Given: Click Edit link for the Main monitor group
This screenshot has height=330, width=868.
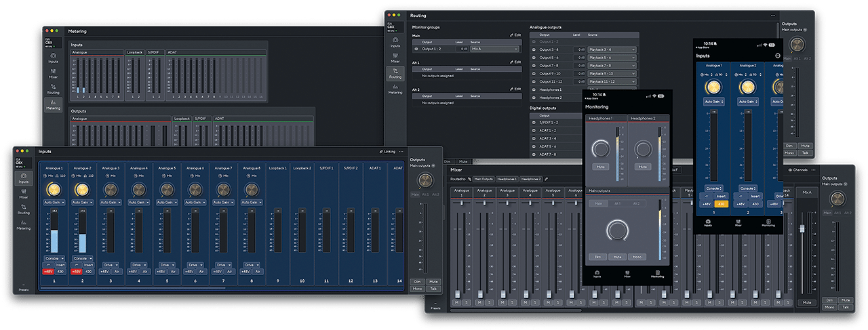Looking at the screenshot, I should coord(515,35).
